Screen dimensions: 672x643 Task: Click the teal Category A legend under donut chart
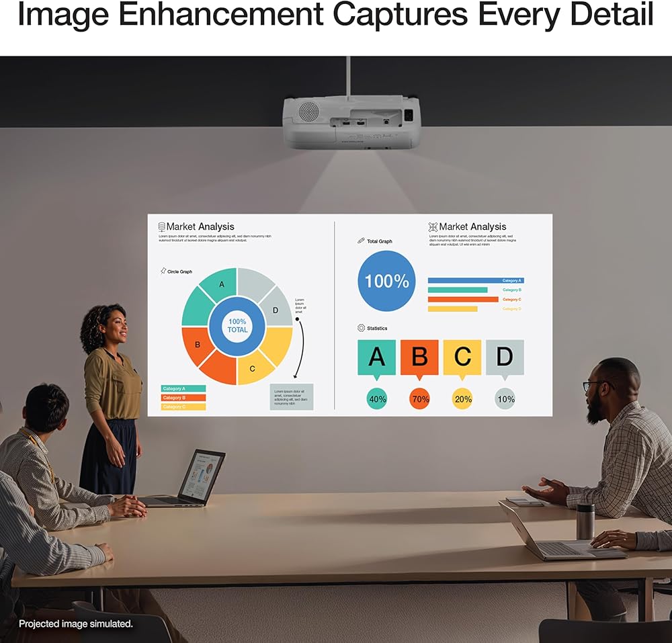[183, 388]
